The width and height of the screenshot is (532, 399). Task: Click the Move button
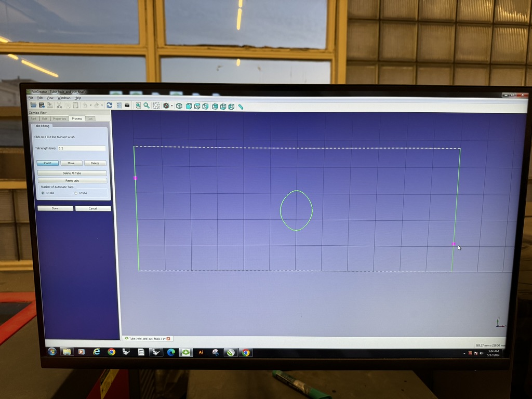click(x=71, y=163)
